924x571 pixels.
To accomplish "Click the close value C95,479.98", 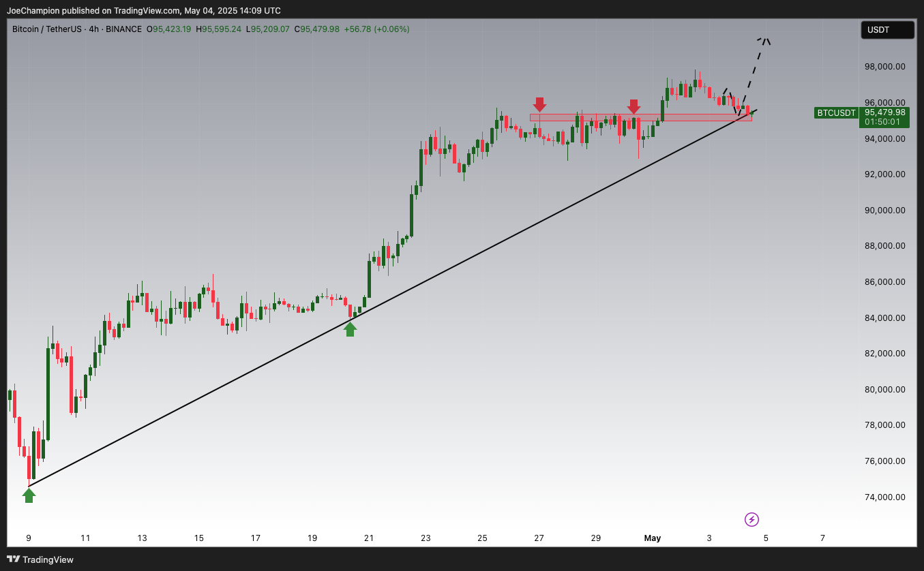I will click(317, 29).
